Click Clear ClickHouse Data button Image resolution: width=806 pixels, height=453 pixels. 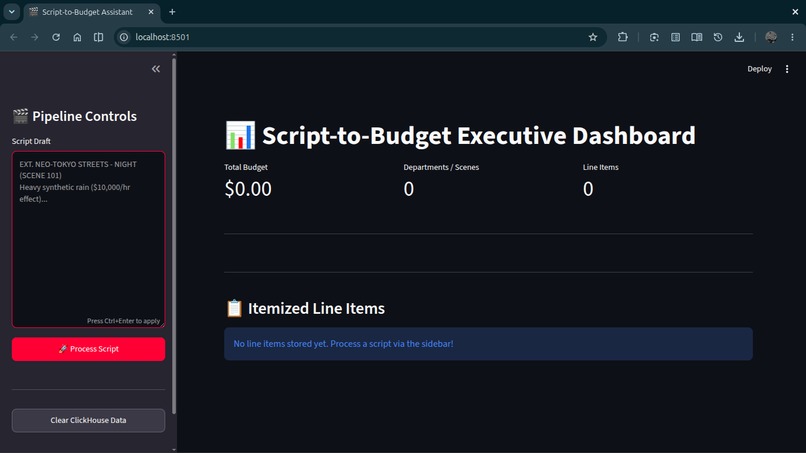(88, 420)
